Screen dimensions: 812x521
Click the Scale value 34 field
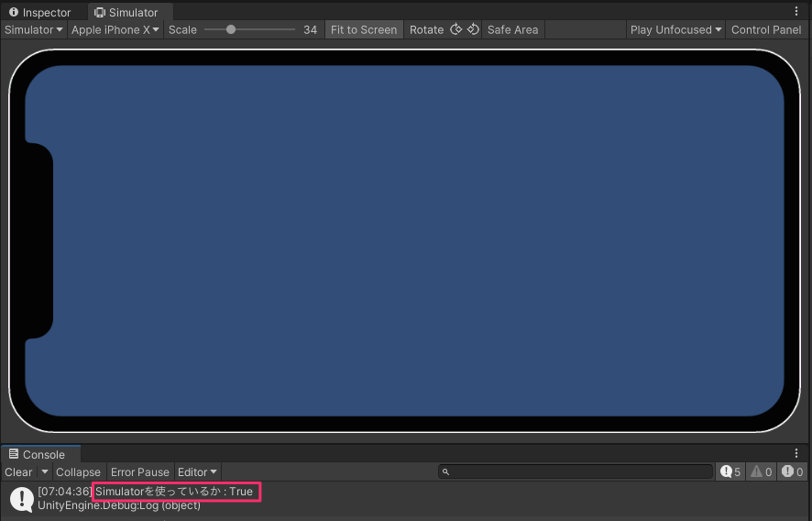310,29
